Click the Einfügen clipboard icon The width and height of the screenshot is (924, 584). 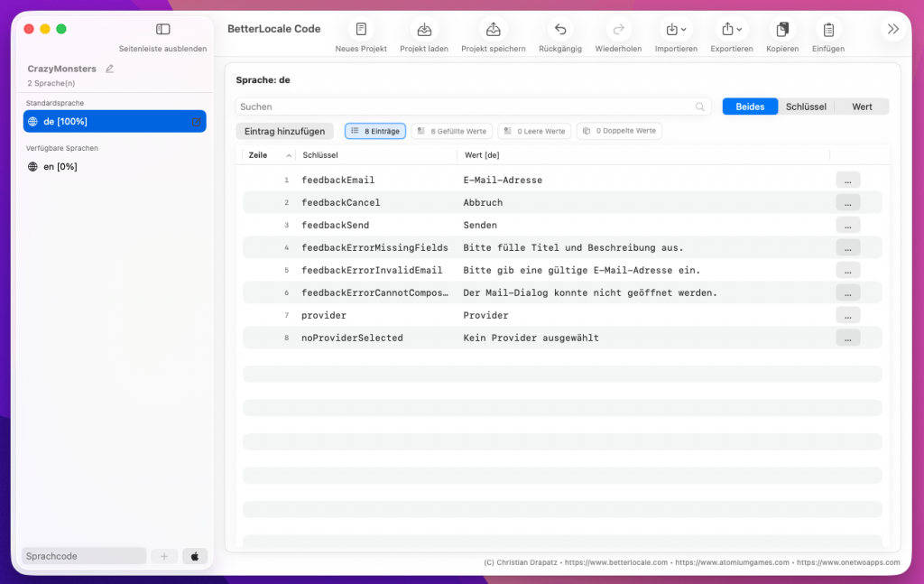click(828, 30)
